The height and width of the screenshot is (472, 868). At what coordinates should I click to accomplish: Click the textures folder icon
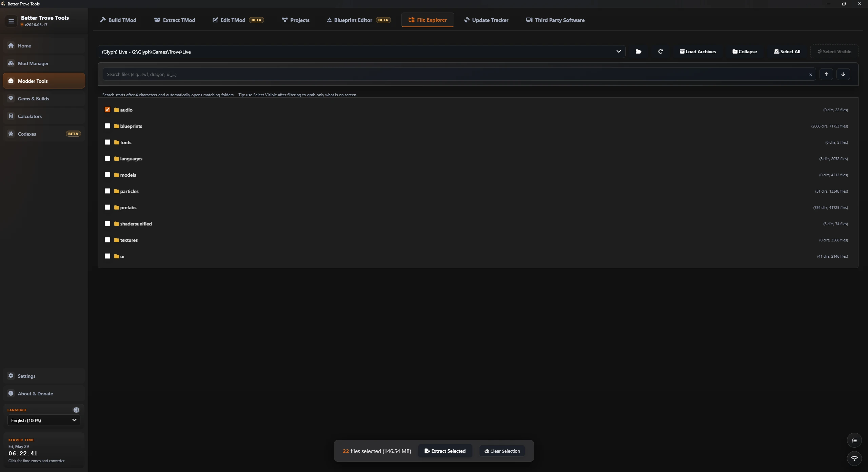click(117, 240)
